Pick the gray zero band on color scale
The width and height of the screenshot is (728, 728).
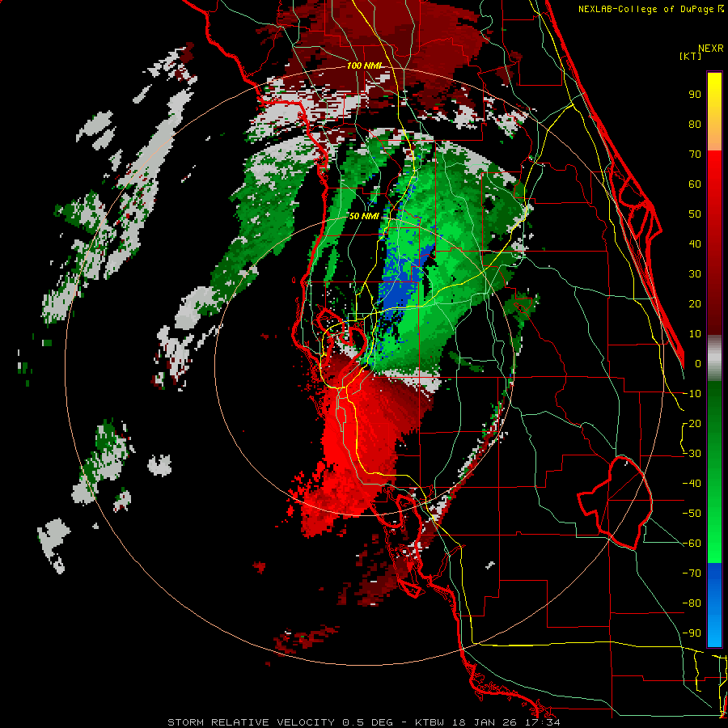point(714,358)
